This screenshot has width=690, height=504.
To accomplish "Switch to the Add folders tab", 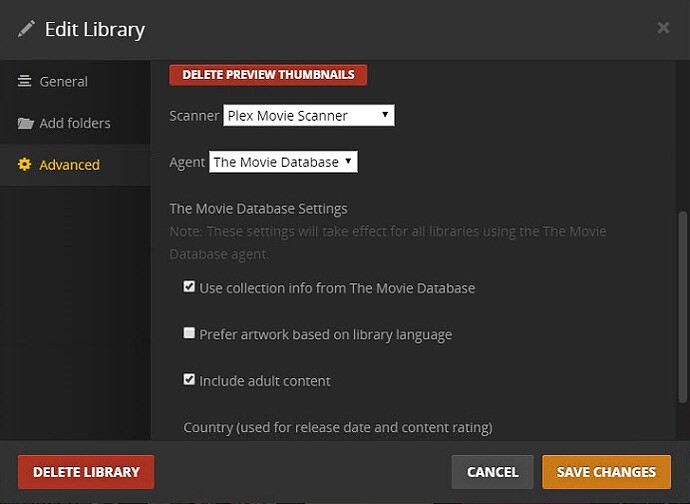I will pos(75,123).
